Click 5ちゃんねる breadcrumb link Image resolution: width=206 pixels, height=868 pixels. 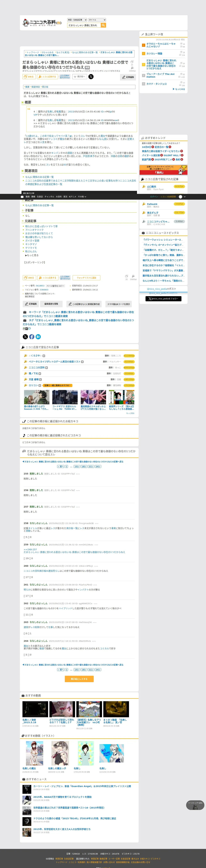click(x=48, y=53)
